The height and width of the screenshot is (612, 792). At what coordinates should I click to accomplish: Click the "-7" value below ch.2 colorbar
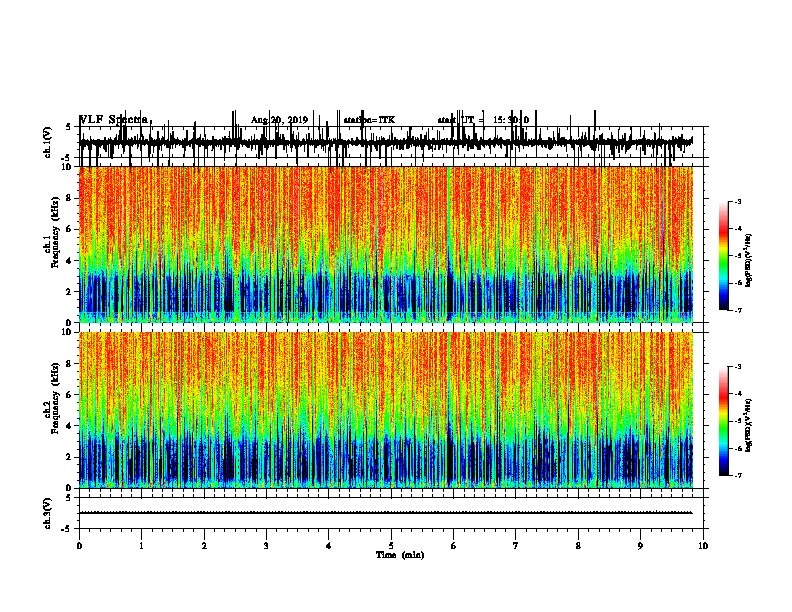click(737, 475)
